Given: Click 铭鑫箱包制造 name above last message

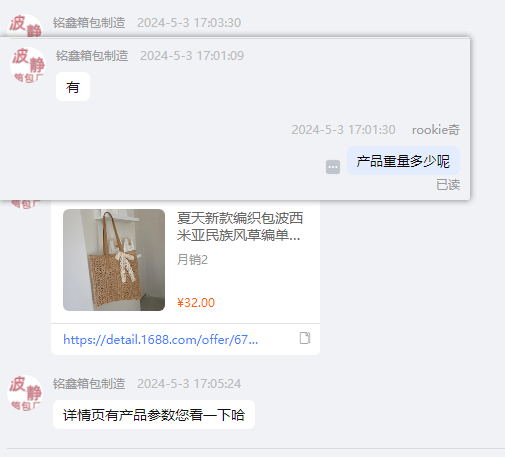Looking at the screenshot, I should (x=89, y=384).
